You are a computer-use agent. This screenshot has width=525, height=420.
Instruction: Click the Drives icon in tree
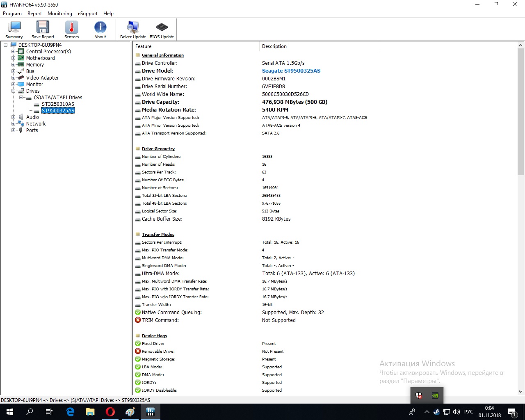coord(21,91)
